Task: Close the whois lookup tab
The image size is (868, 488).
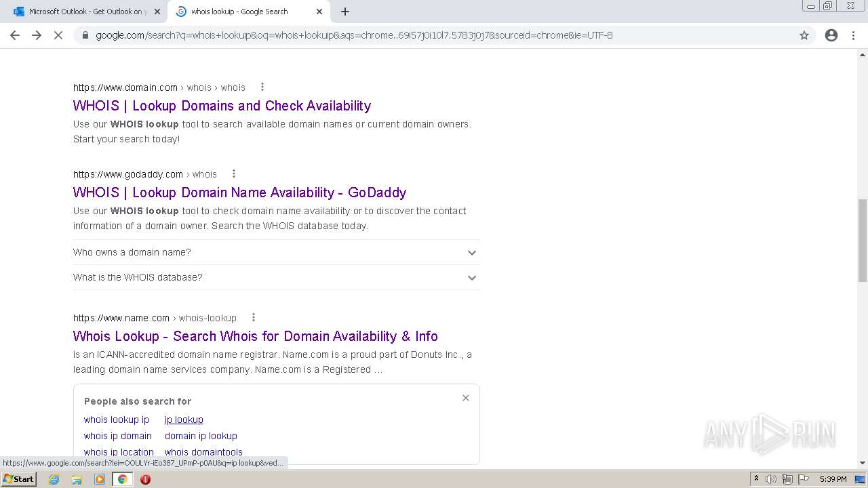Action: coord(319,12)
